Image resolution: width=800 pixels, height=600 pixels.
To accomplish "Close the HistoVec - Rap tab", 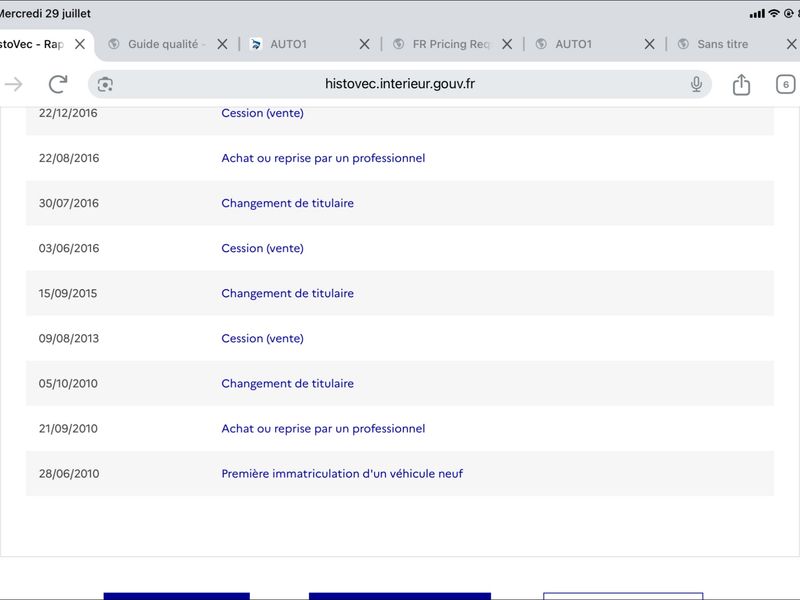I will (x=80, y=44).
